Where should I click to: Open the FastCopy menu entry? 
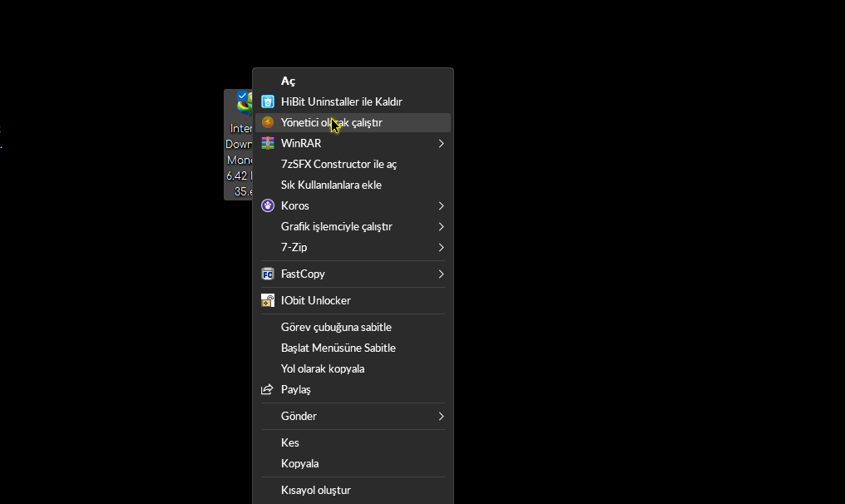353,274
